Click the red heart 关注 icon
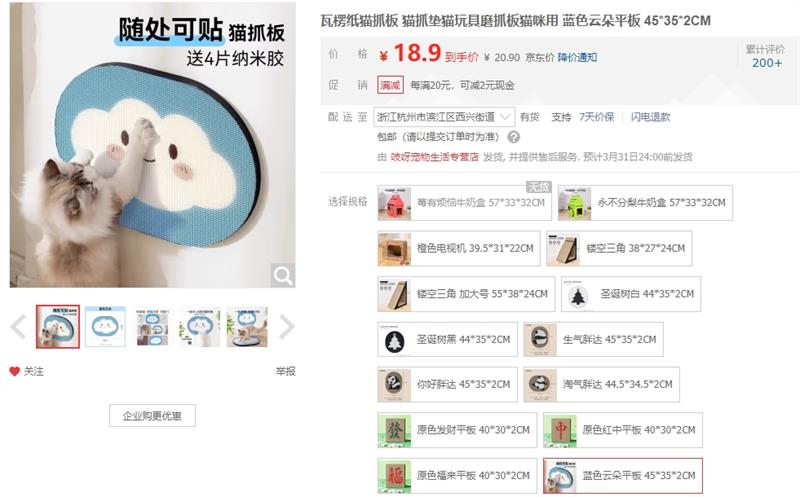Viewport: 800px width, 497px height. click(14, 371)
